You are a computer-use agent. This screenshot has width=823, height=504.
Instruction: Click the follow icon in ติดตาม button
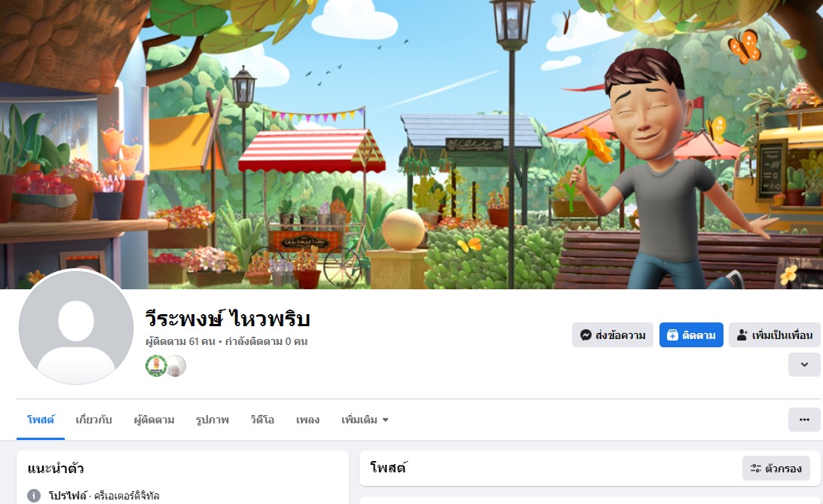click(672, 335)
